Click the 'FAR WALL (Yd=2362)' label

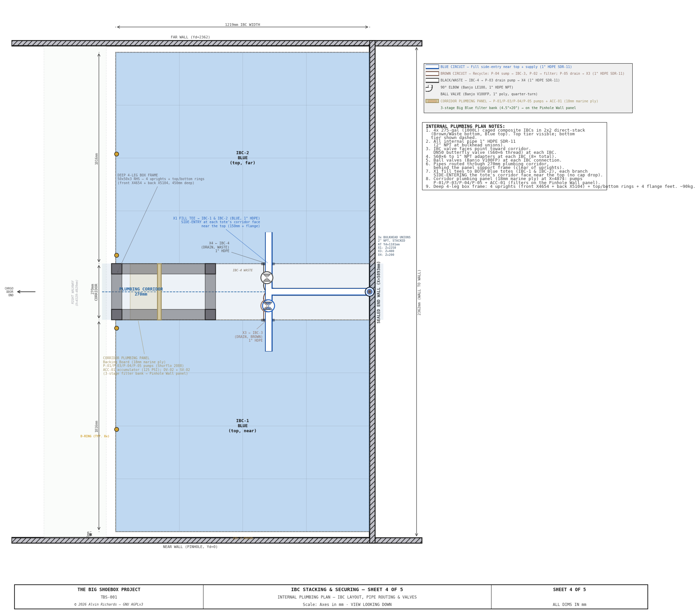(x=190, y=37)
